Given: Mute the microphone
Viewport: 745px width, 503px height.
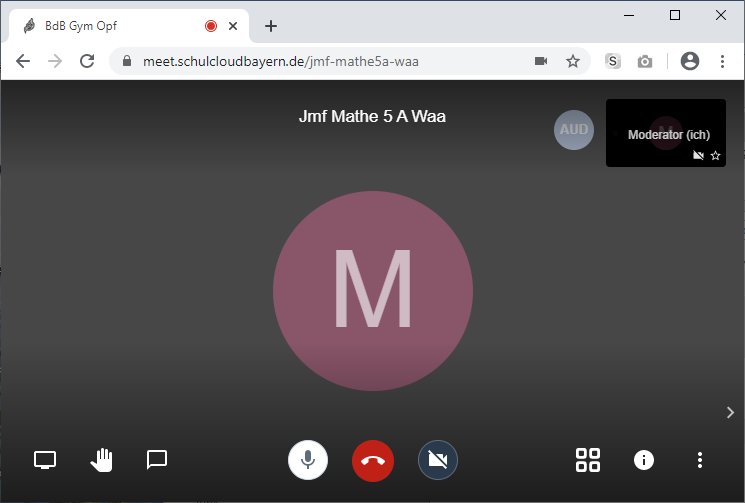Looking at the screenshot, I should point(308,460).
